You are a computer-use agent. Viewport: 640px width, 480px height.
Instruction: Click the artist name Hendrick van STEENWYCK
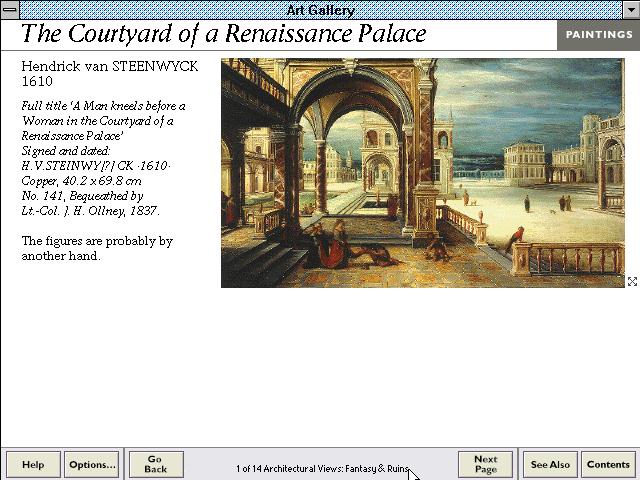click(x=110, y=66)
